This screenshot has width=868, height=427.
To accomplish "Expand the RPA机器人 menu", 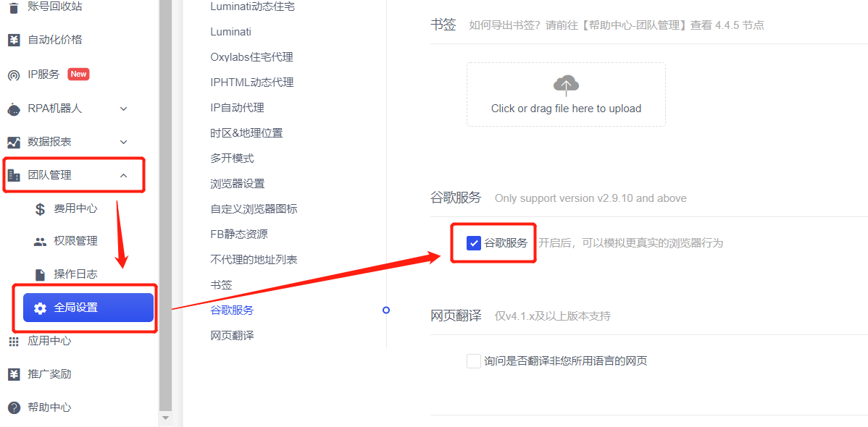I will click(x=123, y=107).
